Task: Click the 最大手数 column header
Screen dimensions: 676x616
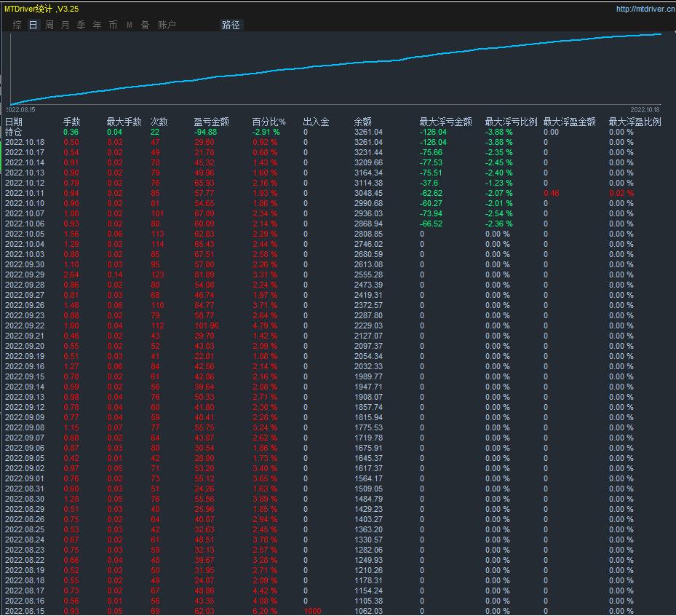Action: [x=124, y=122]
